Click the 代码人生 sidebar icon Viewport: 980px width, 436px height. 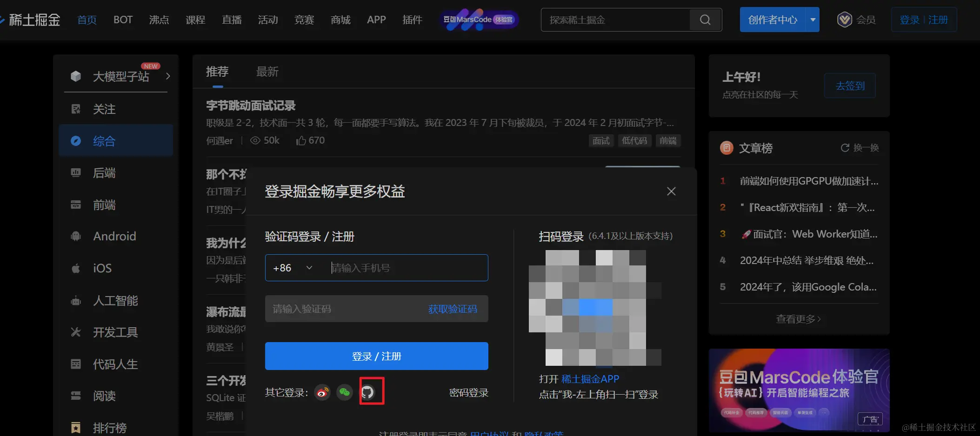point(76,364)
